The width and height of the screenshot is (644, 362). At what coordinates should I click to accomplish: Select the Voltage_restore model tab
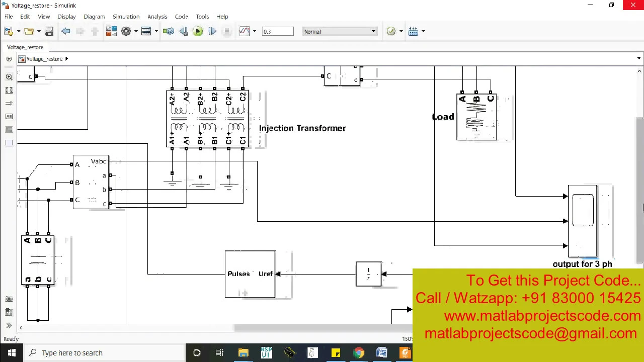(25, 47)
